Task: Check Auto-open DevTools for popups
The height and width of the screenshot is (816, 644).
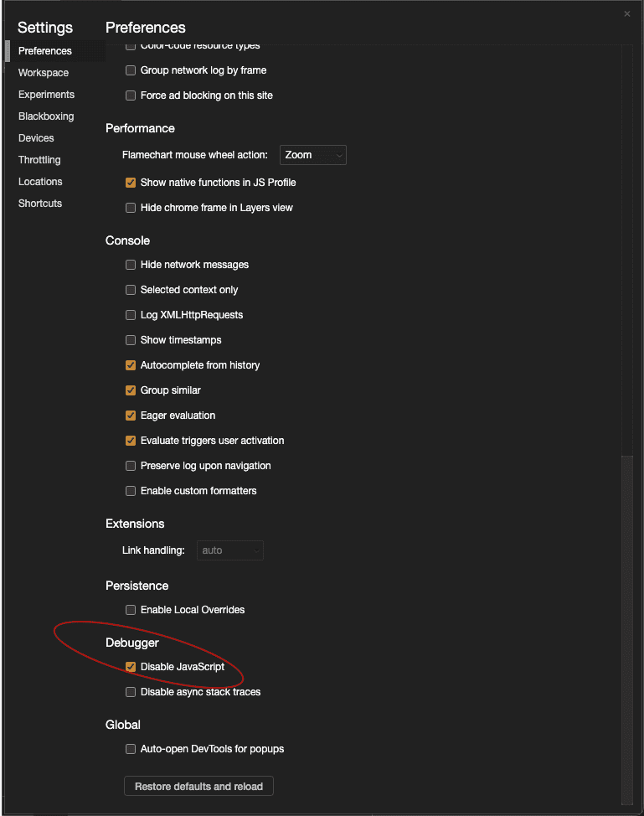Action: coord(131,749)
